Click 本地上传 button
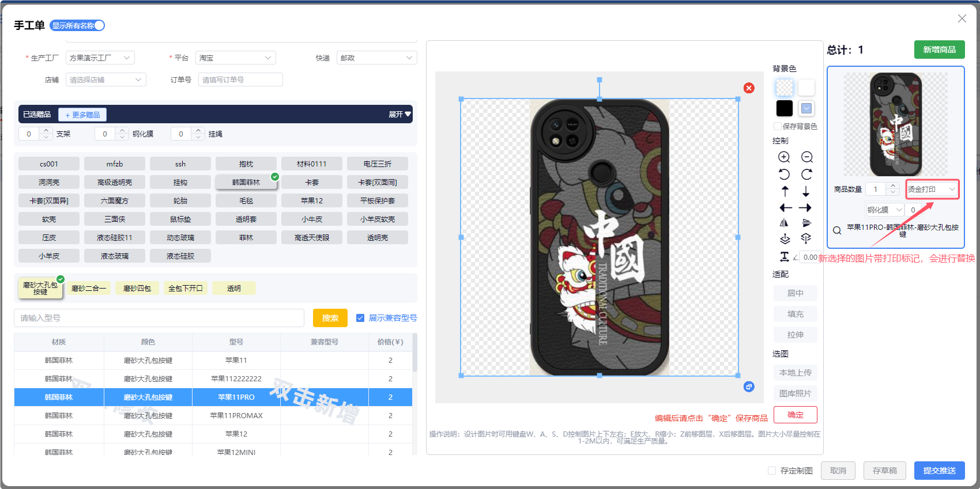The image size is (980, 489). click(x=796, y=373)
